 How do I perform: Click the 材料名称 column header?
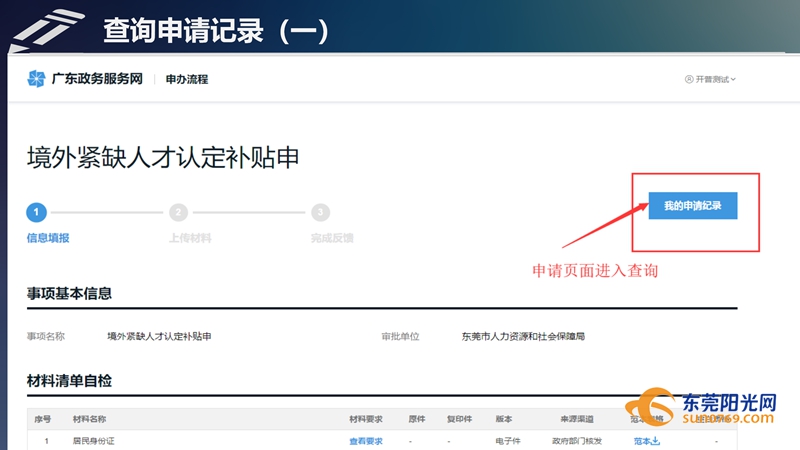(x=89, y=419)
